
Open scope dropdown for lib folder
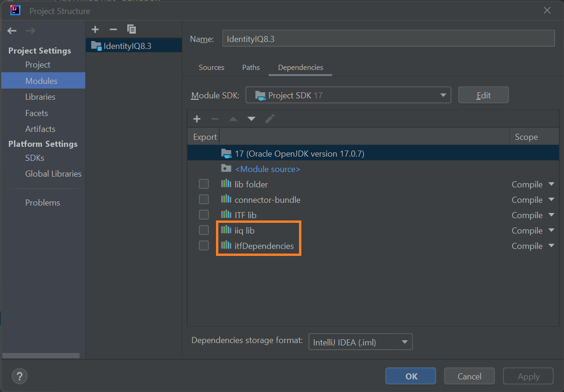coord(551,184)
